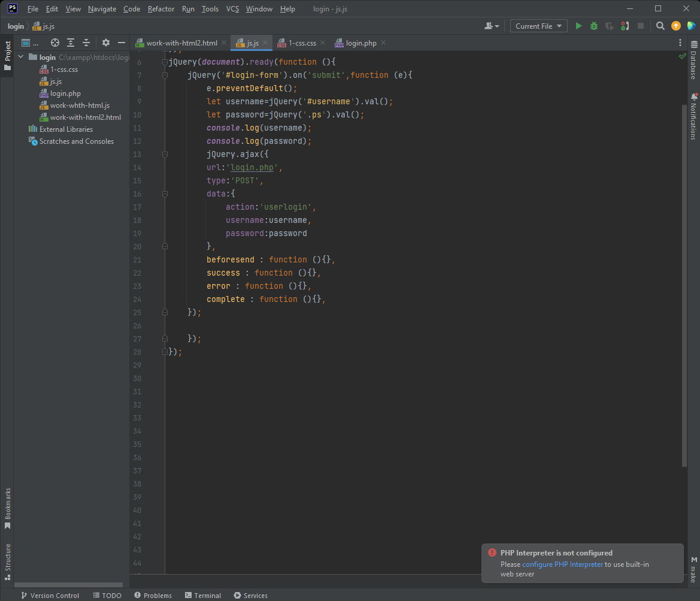
Task: Run with coverage shield icon
Action: point(609,26)
